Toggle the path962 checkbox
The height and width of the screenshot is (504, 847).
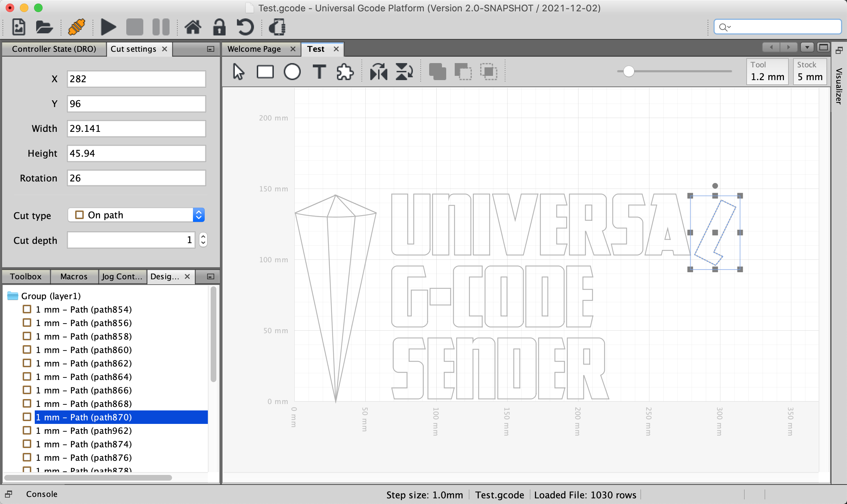click(27, 430)
